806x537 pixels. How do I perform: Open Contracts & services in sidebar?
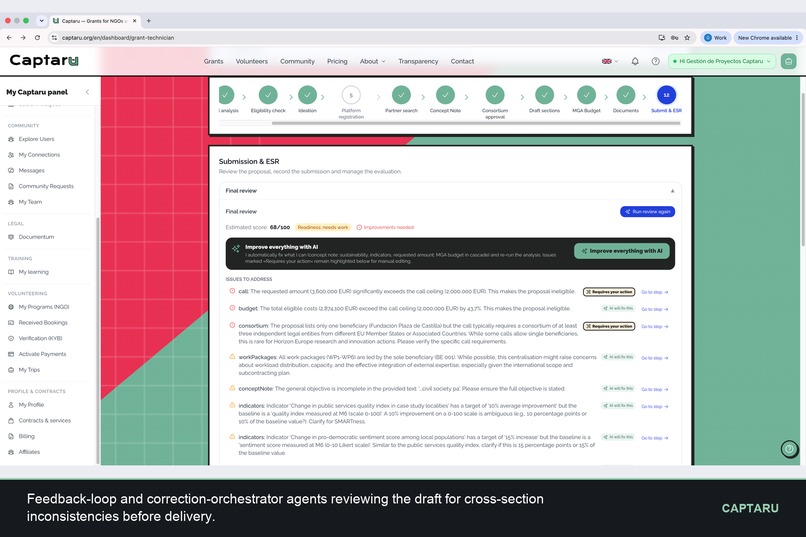pyautogui.click(x=44, y=420)
